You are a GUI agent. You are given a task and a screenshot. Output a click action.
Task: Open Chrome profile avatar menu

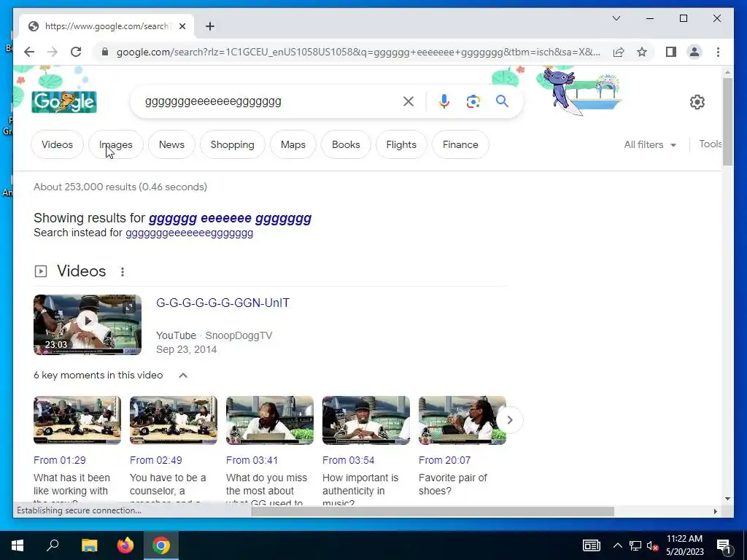(694, 52)
